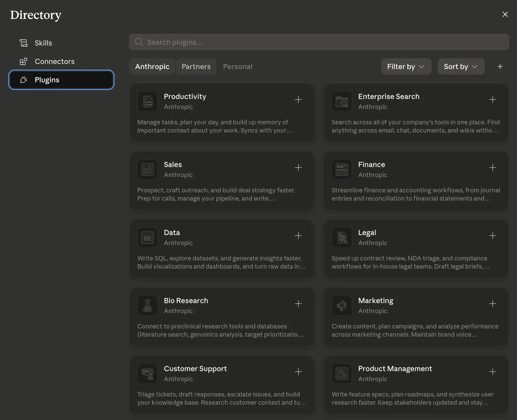Click 'Create content, plan campaigns' description

click(x=415, y=330)
